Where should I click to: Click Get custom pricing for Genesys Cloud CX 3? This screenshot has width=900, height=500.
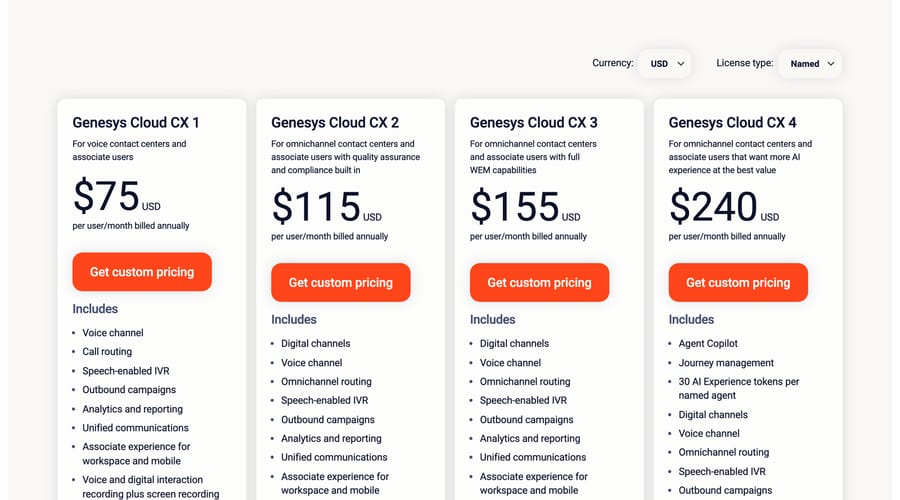(x=539, y=282)
